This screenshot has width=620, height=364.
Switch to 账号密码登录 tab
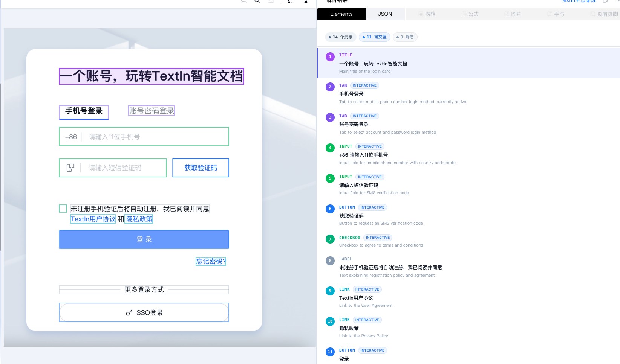pyautogui.click(x=152, y=111)
